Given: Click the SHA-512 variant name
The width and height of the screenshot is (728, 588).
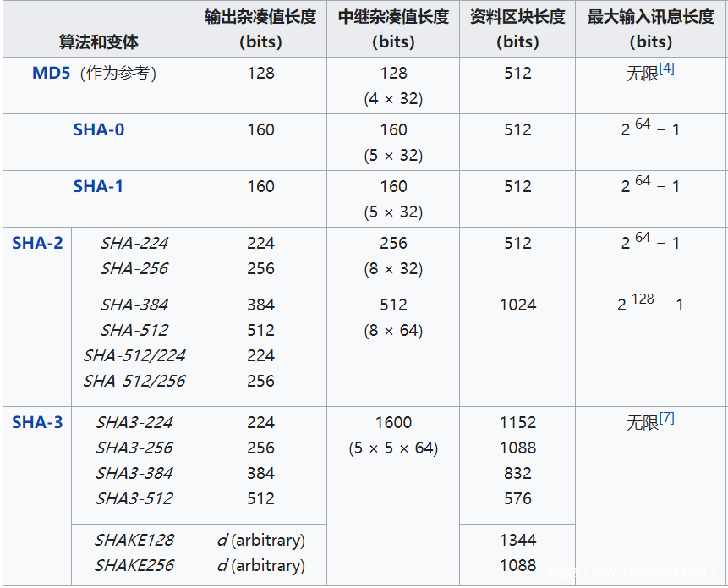Looking at the screenshot, I should pos(134,330).
